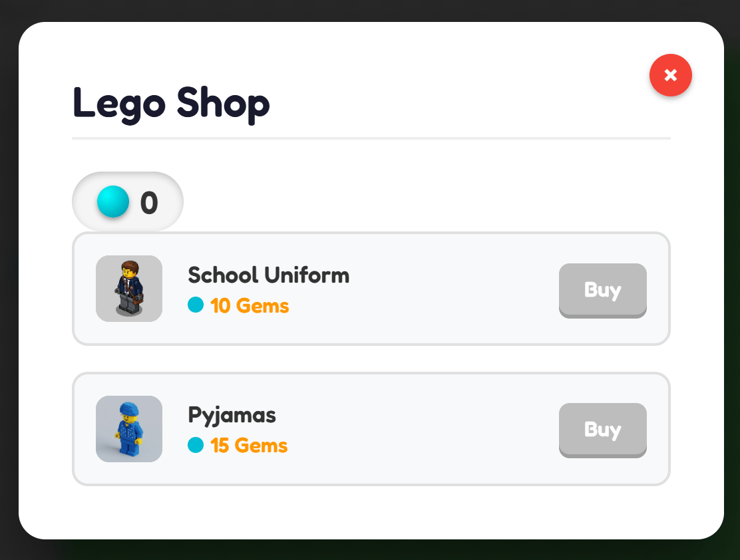Click the gem icon beside 15 Gems
Screen dimensions: 740x560
[196, 444]
